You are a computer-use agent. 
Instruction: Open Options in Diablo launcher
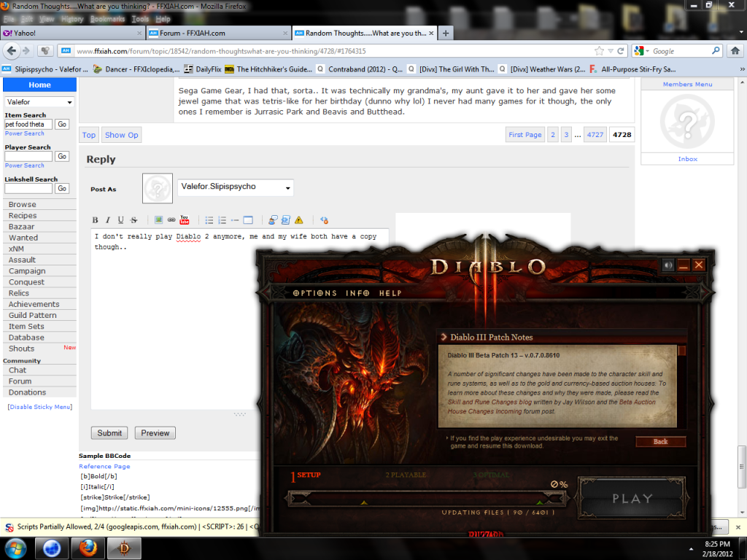coord(315,293)
